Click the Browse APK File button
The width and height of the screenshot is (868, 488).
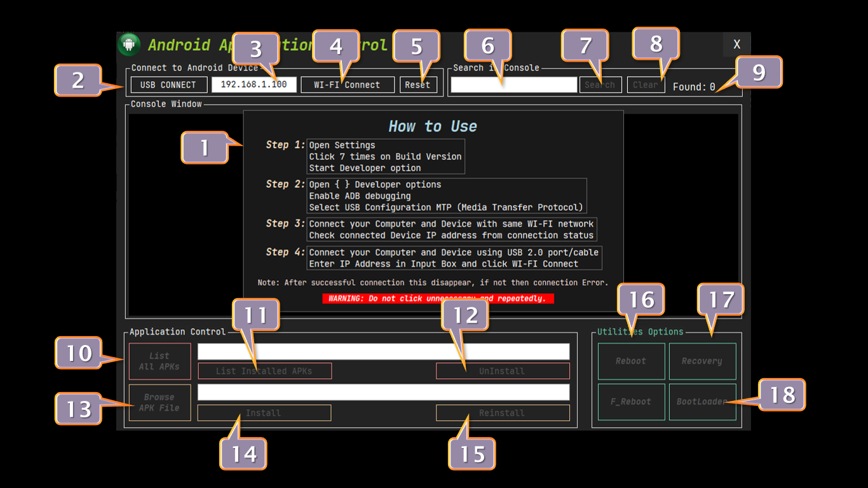click(x=159, y=402)
